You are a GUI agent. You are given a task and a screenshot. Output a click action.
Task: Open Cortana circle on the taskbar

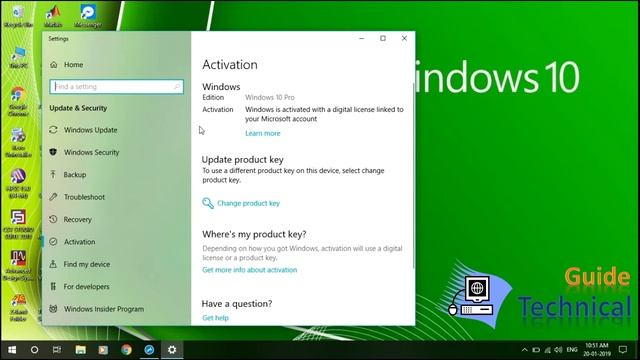[34, 350]
